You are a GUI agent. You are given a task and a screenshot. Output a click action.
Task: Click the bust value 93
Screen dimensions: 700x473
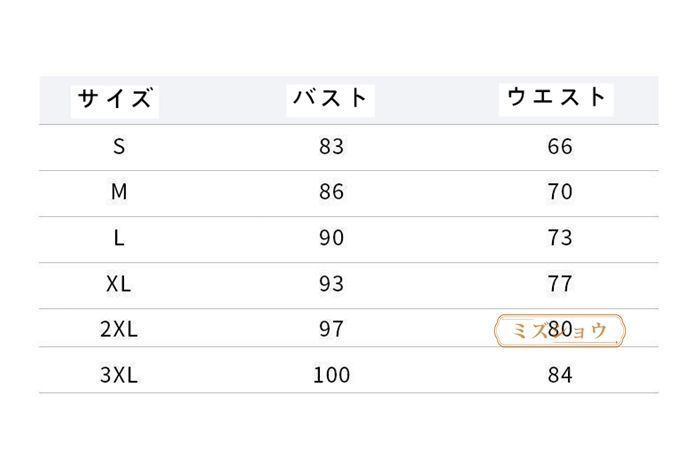pyautogui.click(x=331, y=284)
